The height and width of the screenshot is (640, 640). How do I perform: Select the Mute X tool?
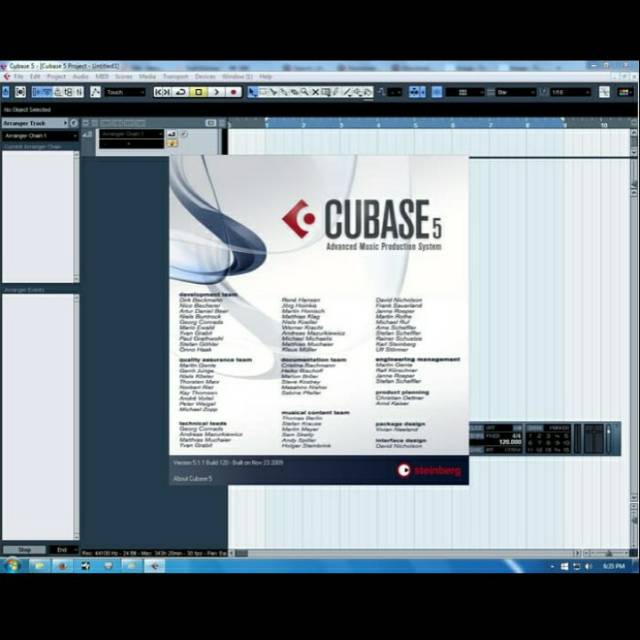coord(315,92)
